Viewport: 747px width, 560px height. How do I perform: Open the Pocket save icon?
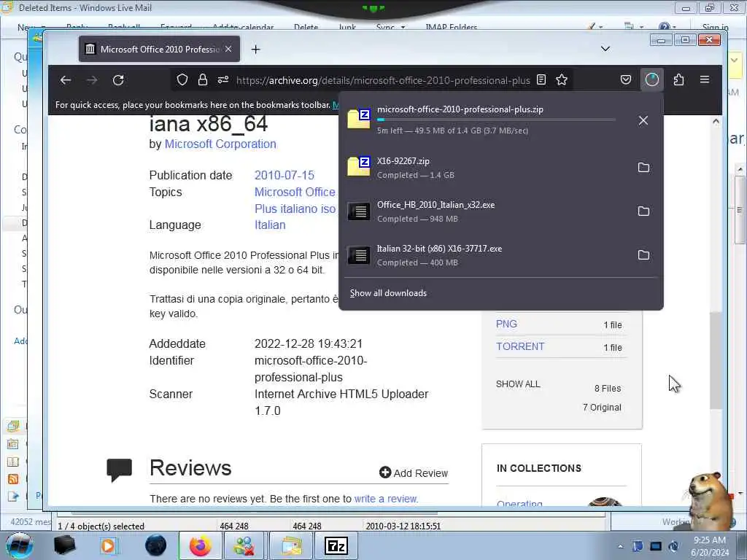click(x=626, y=80)
